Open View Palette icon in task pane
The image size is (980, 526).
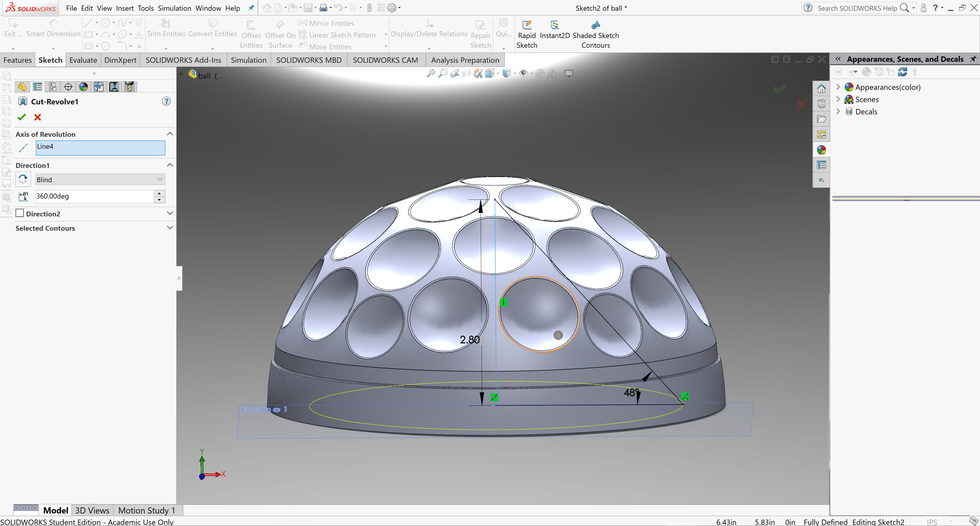(821, 134)
